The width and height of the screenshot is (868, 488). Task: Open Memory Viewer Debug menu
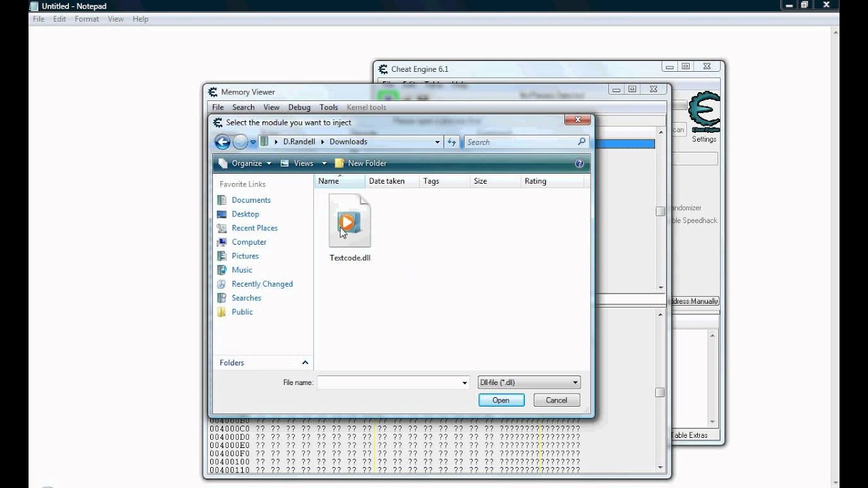click(299, 107)
